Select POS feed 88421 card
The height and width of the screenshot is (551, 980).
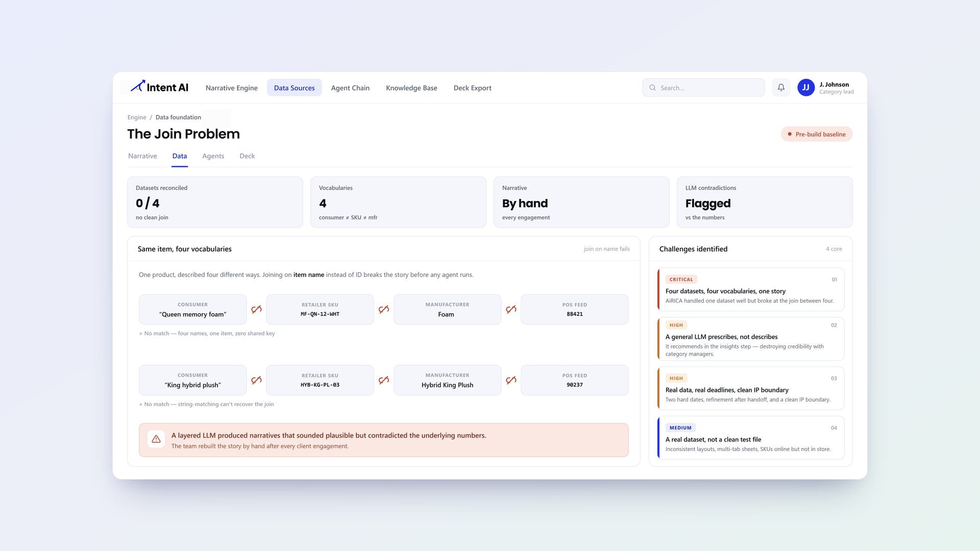point(575,309)
